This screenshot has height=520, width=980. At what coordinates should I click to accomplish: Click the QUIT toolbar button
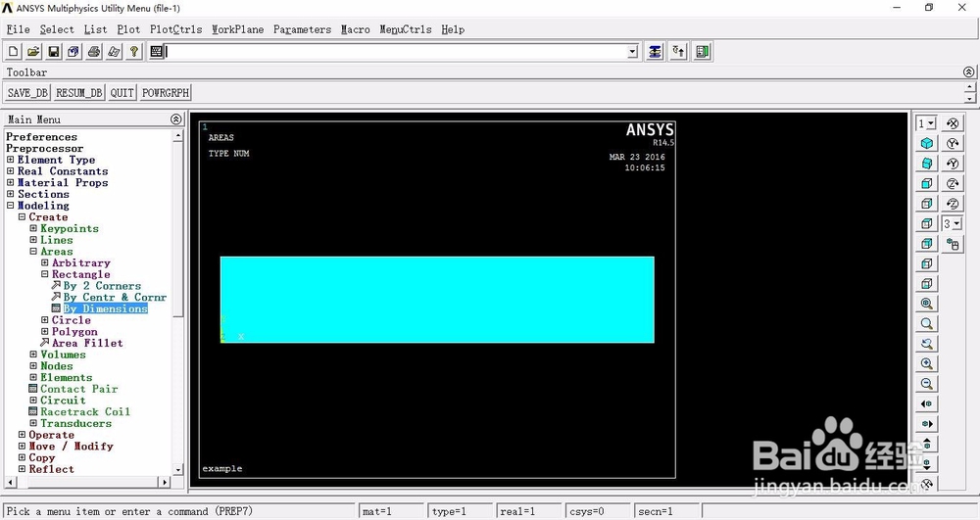click(x=122, y=93)
